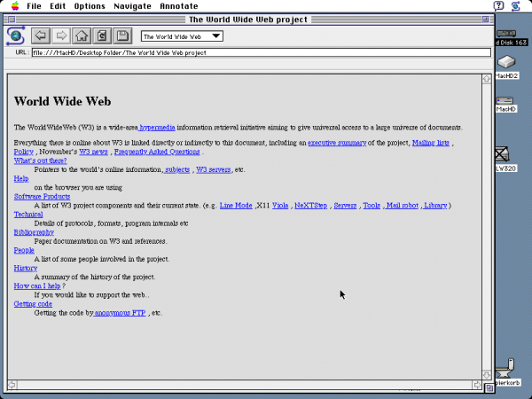Go to the Home page button

pyautogui.click(x=82, y=36)
